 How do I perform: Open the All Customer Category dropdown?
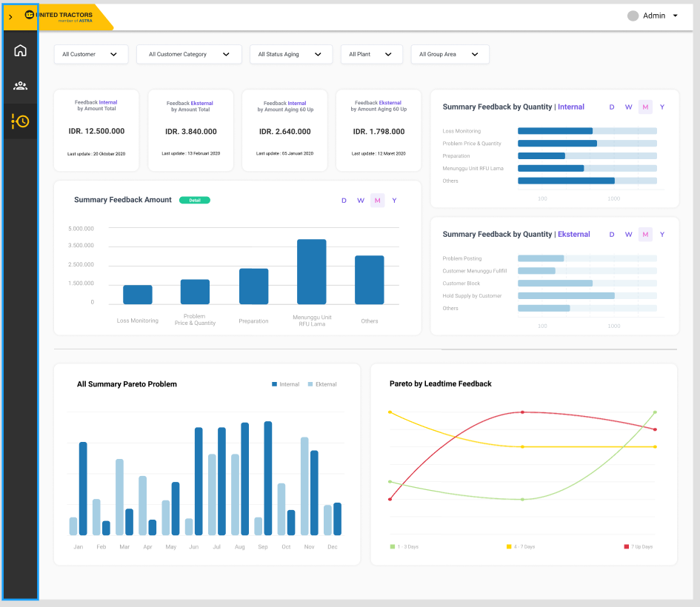pos(189,55)
